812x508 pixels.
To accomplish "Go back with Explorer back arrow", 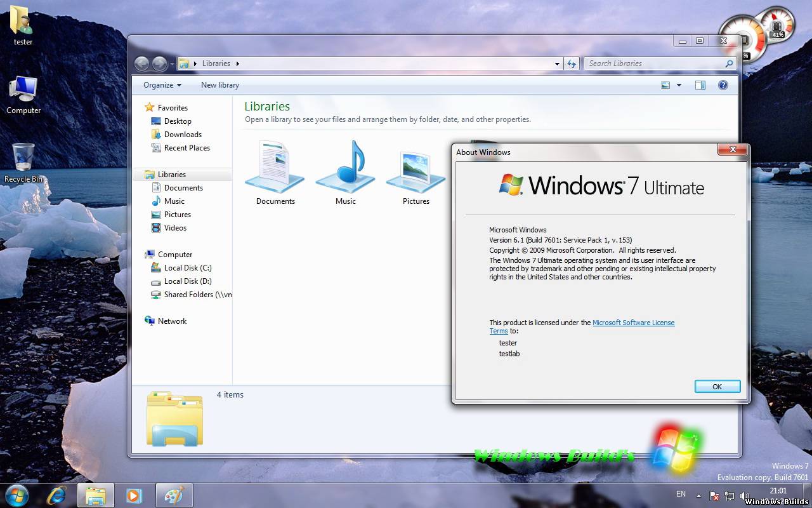I will click(142, 63).
